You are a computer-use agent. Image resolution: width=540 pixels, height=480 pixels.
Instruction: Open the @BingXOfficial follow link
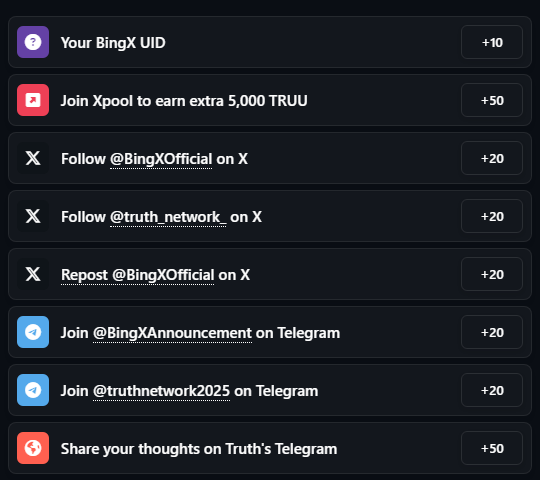tap(161, 159)
